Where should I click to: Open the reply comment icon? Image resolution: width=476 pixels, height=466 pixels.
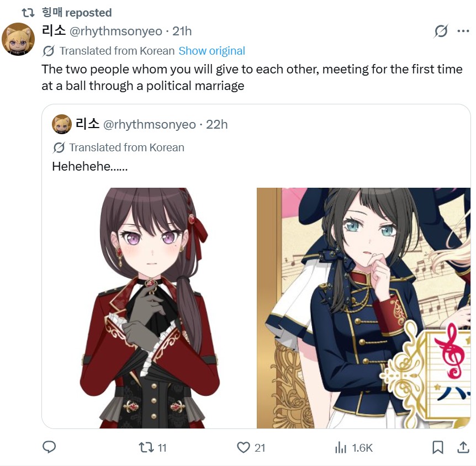(x=49, y=447)
